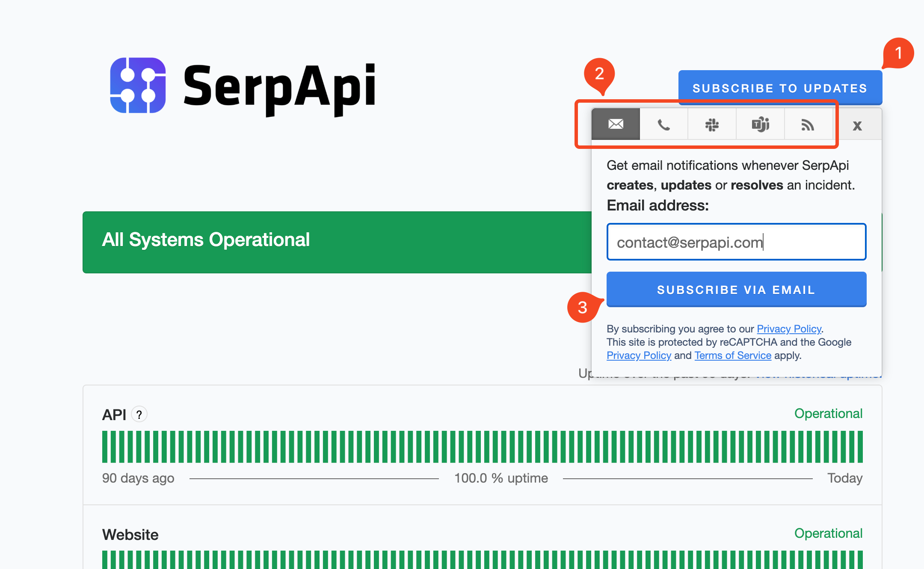This screenshot has height=569, width=924.
Task: Click the API Operational status label
Action: [x=828, y=413]
